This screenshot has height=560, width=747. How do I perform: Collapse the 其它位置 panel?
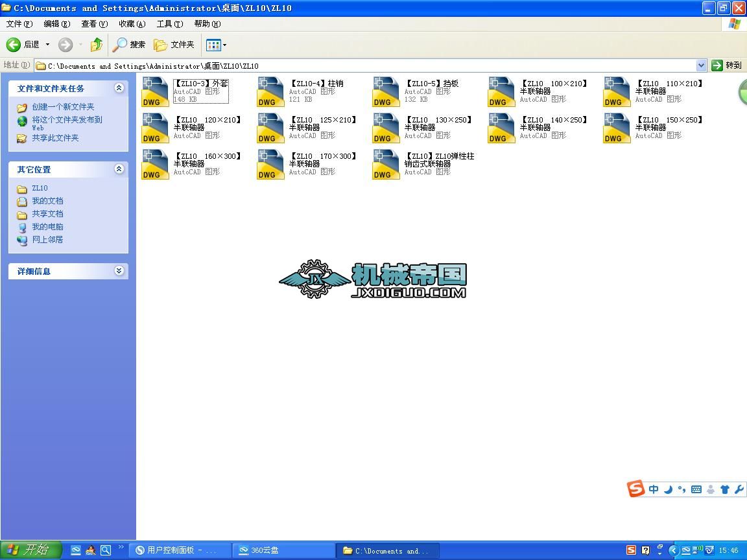pyautogui.click(x=119, y=169)
